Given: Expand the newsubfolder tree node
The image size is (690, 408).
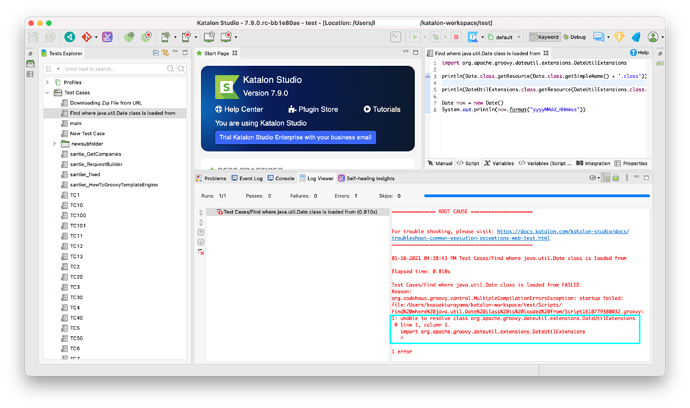Looking at the screenshot, I should 55,143.
